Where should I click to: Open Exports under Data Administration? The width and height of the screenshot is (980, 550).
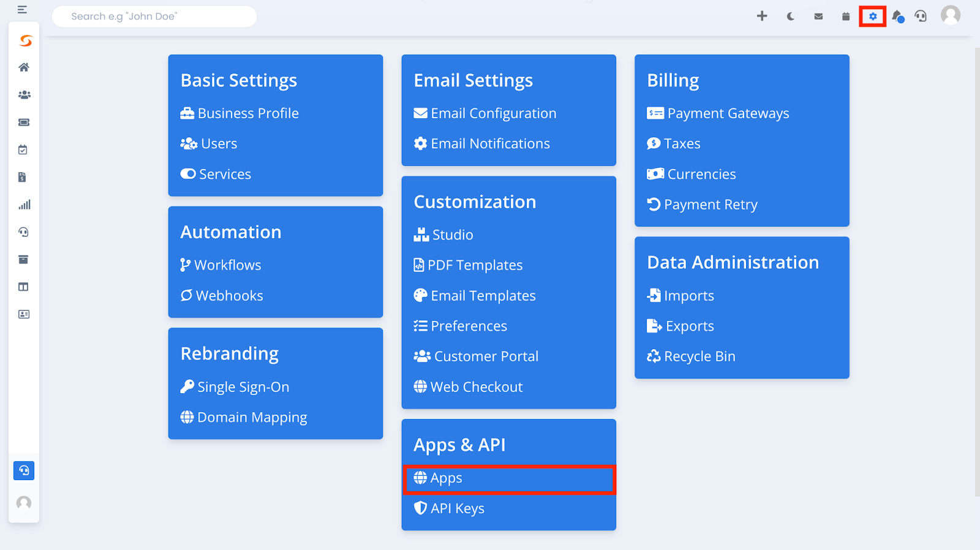(x=680, y=326)
